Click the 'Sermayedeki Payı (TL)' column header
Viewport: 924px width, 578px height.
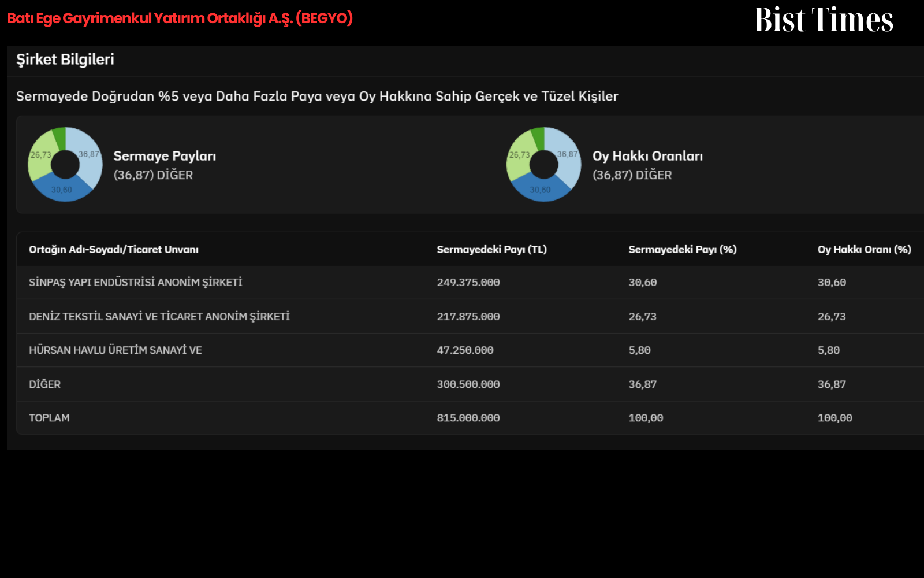(491, 250)
